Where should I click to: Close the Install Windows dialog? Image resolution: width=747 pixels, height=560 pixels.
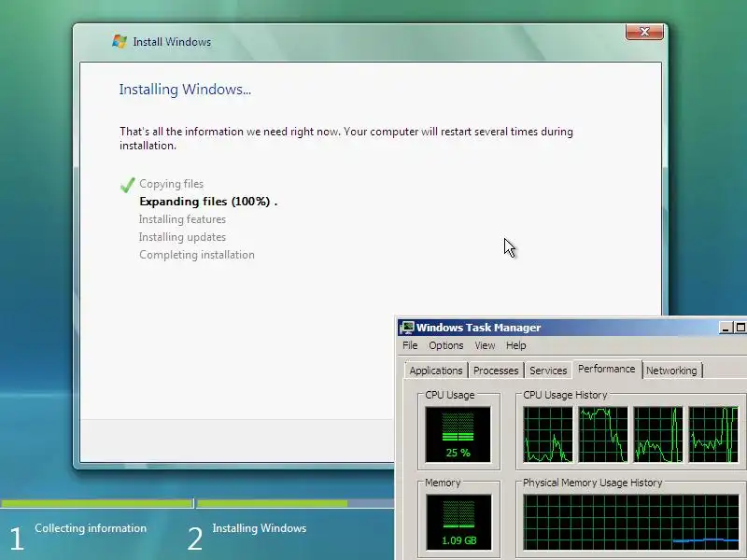pyautogui.click(x=644, y=32)
